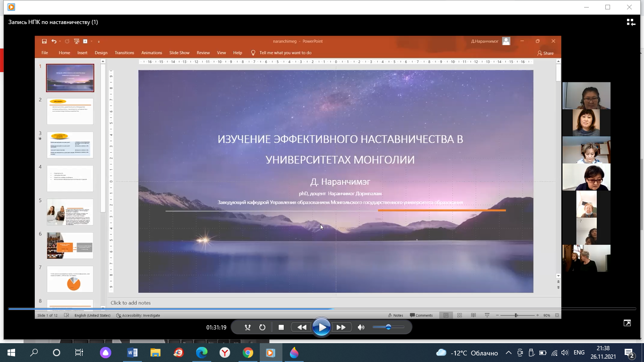The image size is (644, 362).
Task: Click the video seek bar
Action: coord(322,309)
